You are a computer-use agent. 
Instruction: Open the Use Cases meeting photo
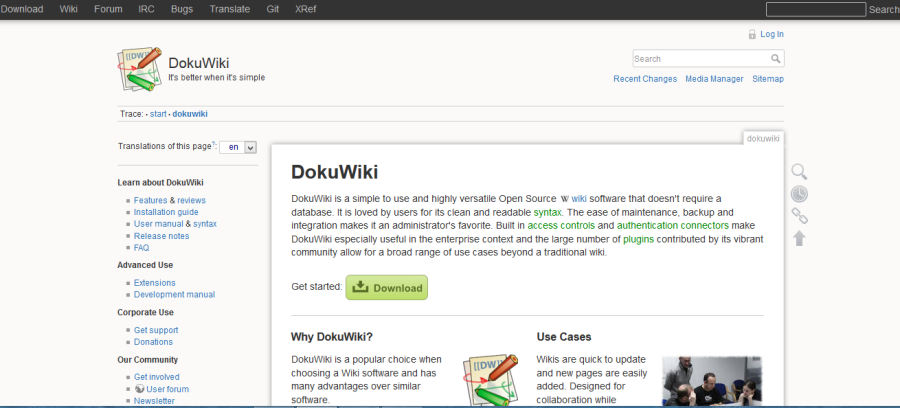click(x=712, y=382)
